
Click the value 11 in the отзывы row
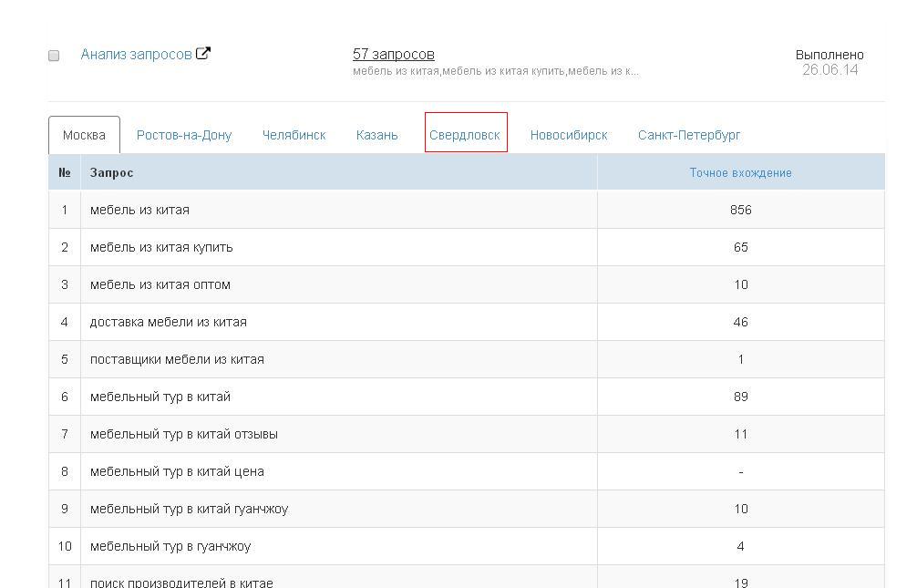click(740, 435)
